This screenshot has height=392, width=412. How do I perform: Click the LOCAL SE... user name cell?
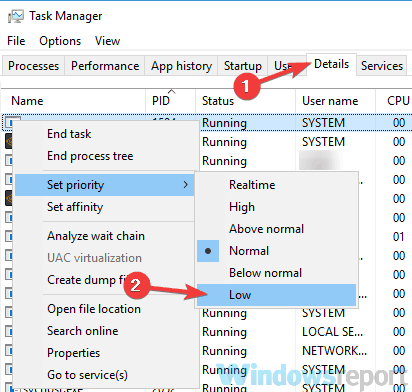click(332, 332)
